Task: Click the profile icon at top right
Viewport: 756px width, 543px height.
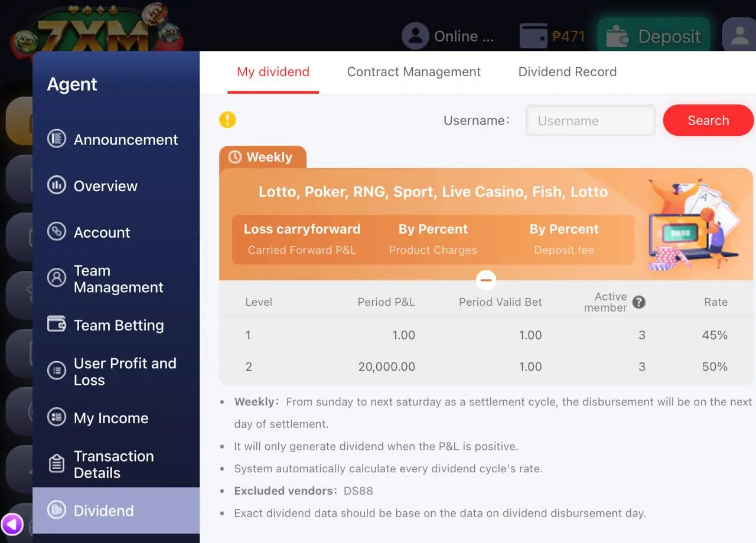Action: [739, 35]
